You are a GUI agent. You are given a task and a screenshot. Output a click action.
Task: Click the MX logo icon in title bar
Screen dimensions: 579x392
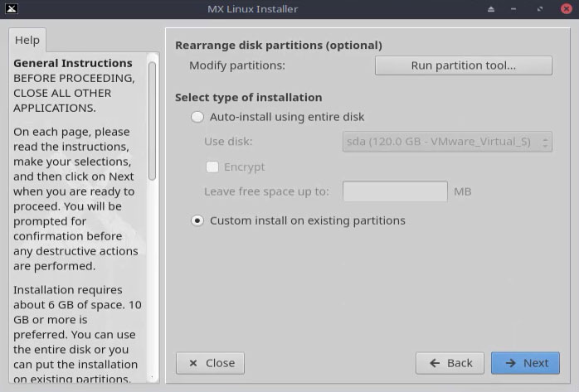(12, 9)
